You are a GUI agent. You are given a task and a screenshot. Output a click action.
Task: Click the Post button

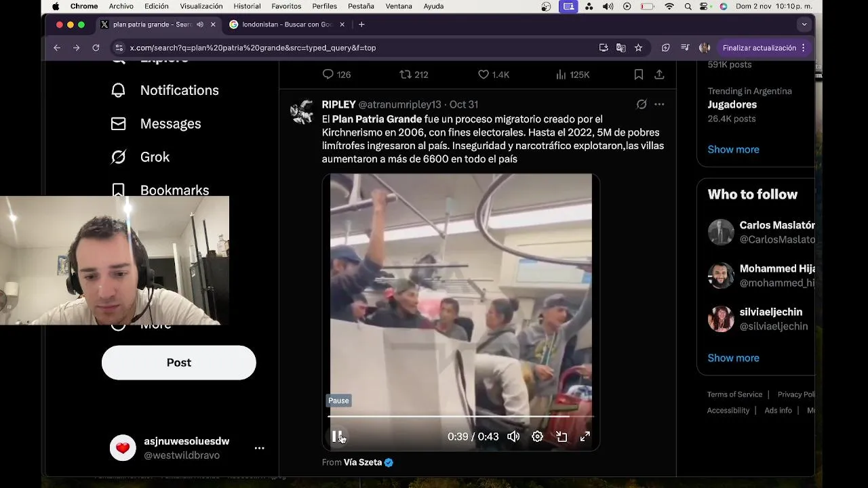179,363
